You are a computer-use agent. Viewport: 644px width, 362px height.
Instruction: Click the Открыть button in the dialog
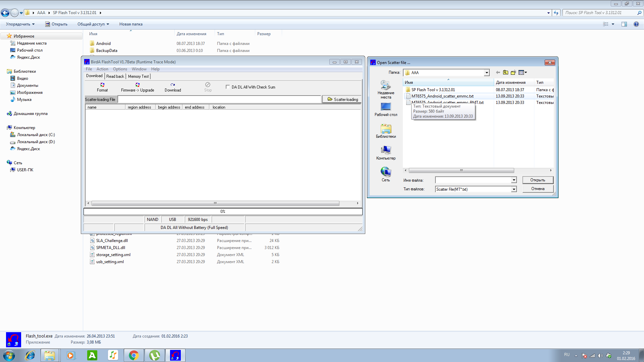pyautogui.click(x=537, y=180)
